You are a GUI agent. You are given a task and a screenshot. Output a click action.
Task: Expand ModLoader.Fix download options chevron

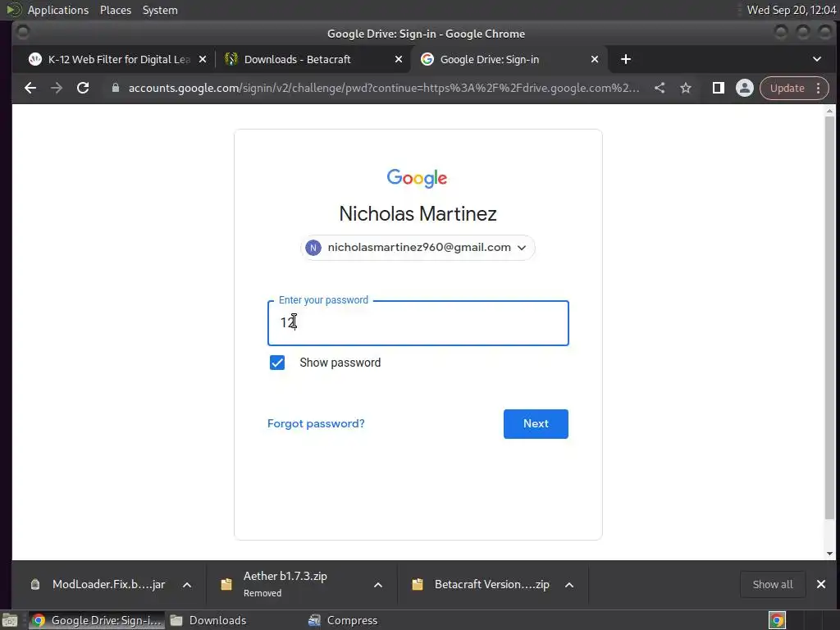(x=187, y=584)
